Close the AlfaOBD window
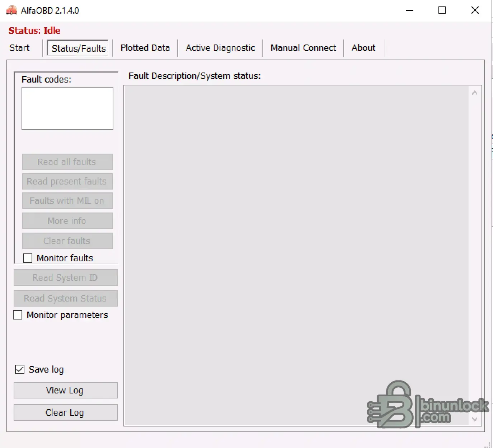The height and width of the screenshot is (448, 493). (475, 10)
